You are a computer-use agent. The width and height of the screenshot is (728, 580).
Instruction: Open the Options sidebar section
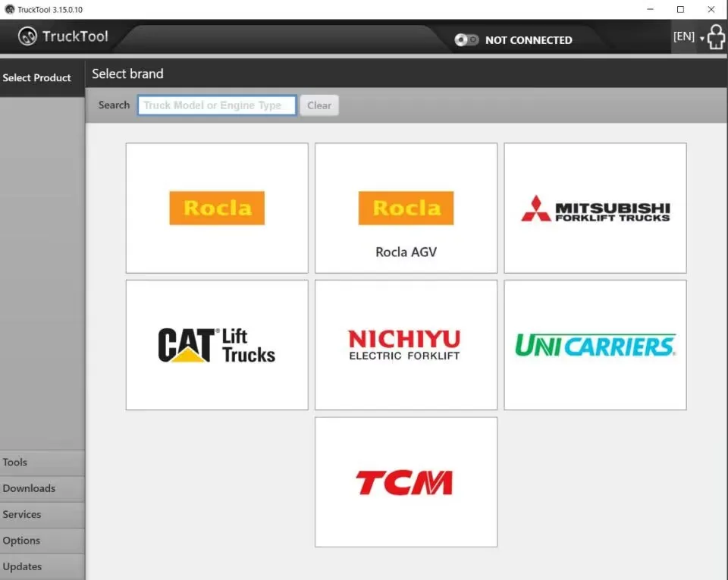click(42, 540)
